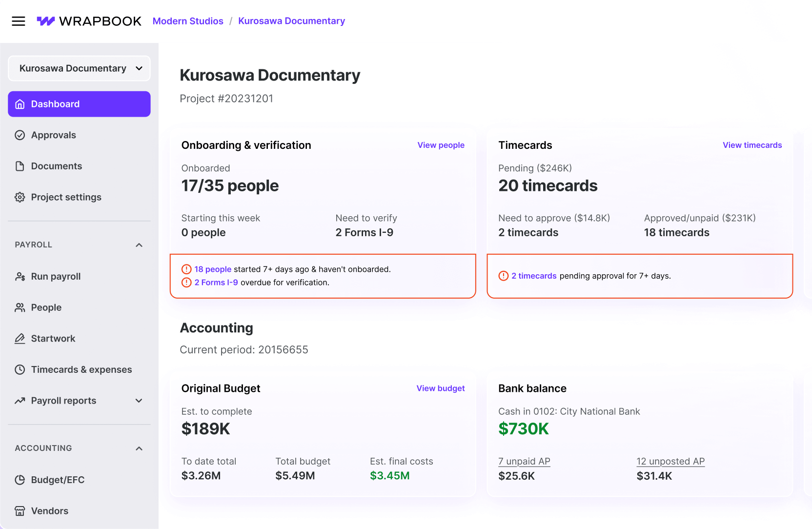The image size is (812, 529).
Task: Open the hamburger navigation menu
Action: tap(19, 21)
